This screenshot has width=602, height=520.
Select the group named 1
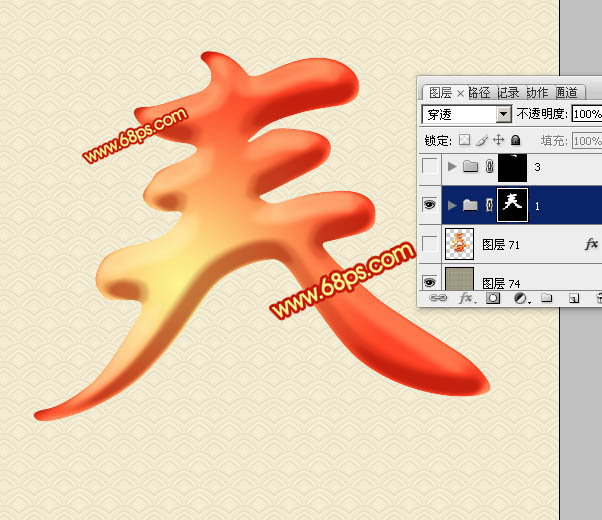pyautogui.click(x=537, y=206)
